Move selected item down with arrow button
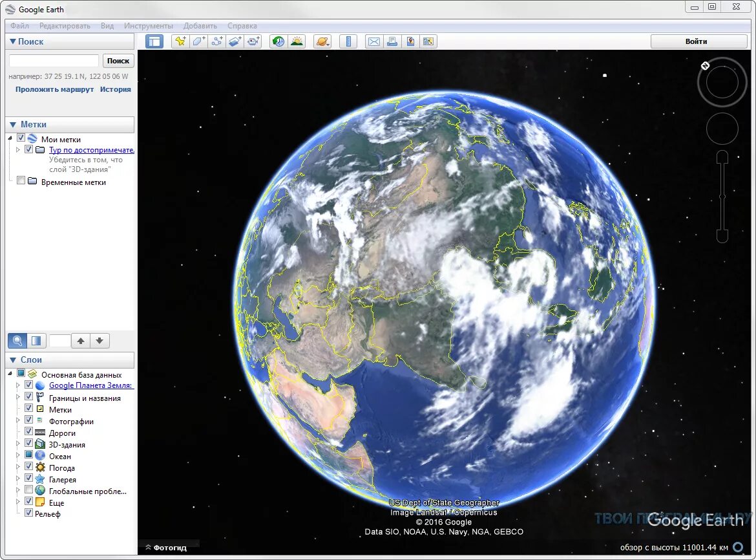Screen dimensions: 756x560 point(100,341)
